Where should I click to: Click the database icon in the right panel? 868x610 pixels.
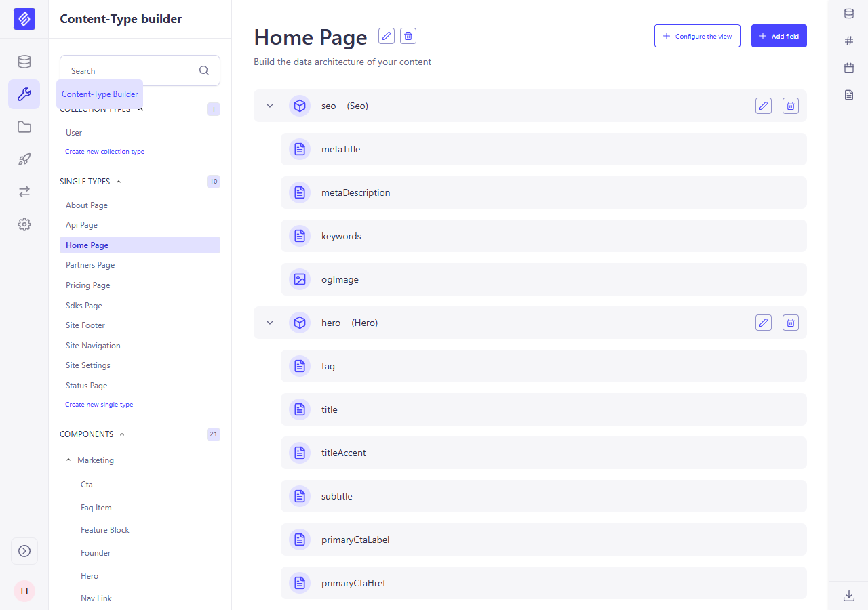point(849,14)
